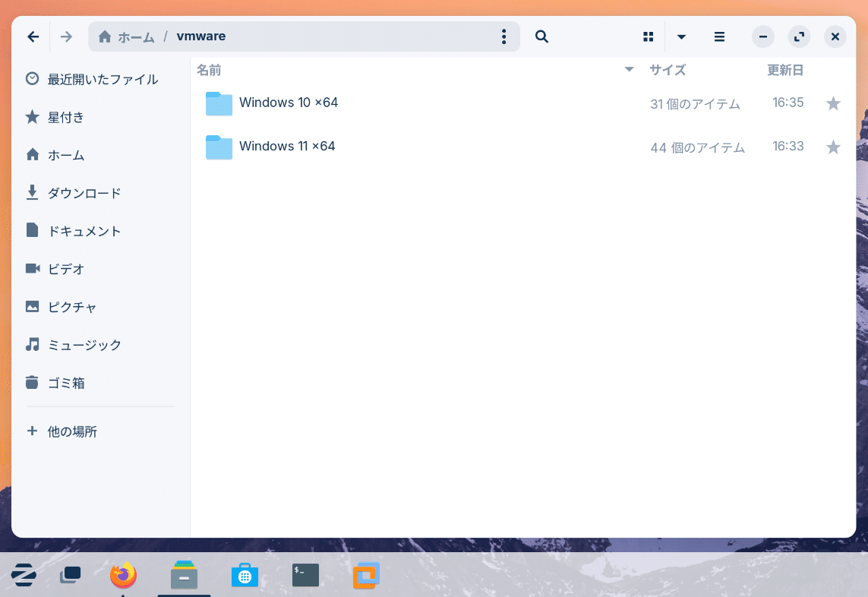Click the documents page icon in sidebar

click(32, 230)
